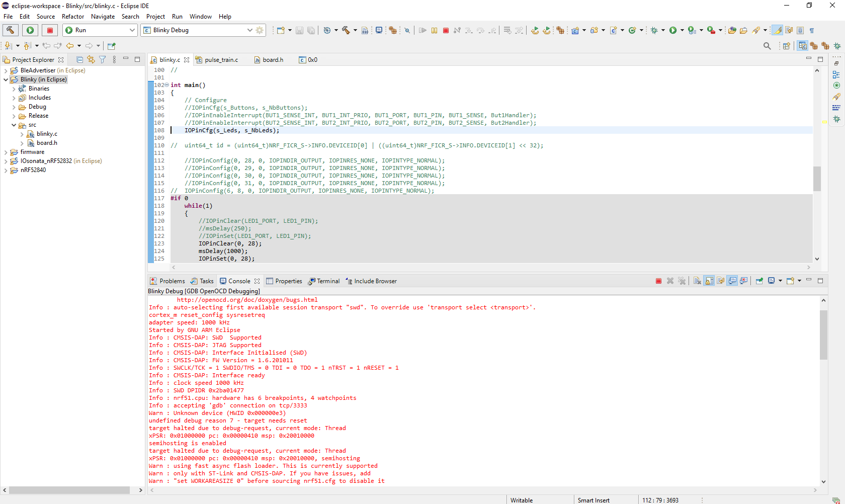Click Link with Editor in Project Explorer
This screenshot has height=504, width=845.
pyautogui.click(x=91, y=59)
